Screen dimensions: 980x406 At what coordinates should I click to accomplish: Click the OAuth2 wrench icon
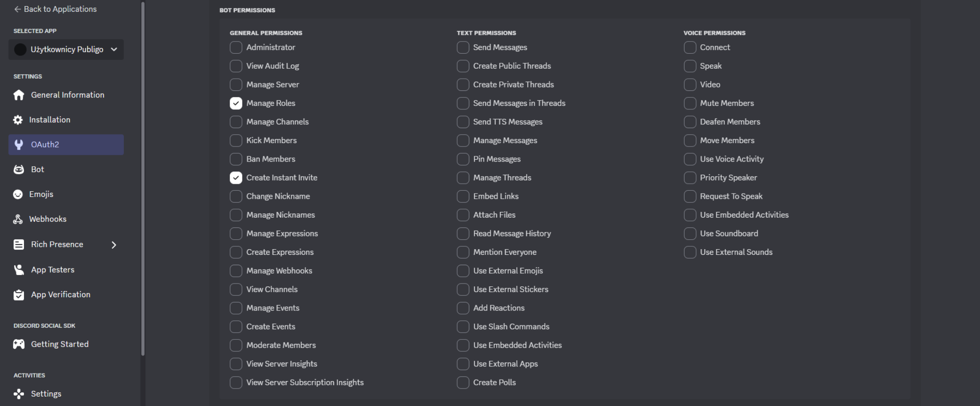click(19, 145)
